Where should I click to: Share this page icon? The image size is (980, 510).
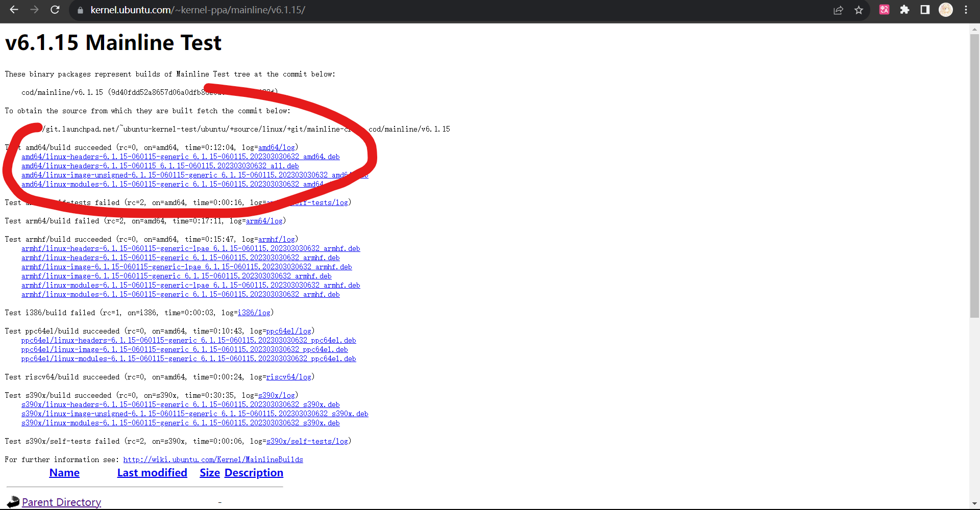(x=838, y=10)
